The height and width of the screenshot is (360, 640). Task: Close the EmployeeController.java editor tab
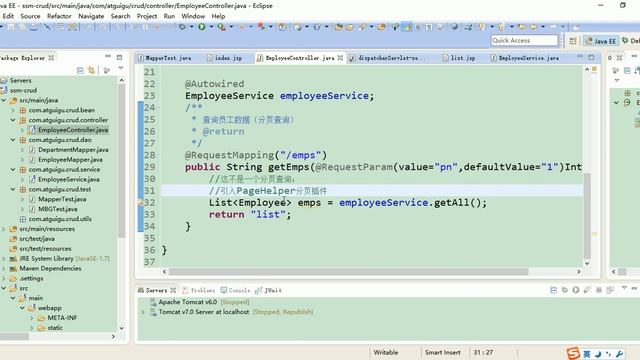(x=340, y=58)
